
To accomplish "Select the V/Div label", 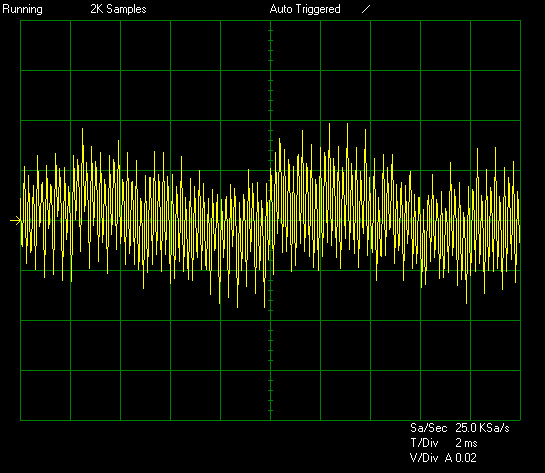I will point(424,458).
